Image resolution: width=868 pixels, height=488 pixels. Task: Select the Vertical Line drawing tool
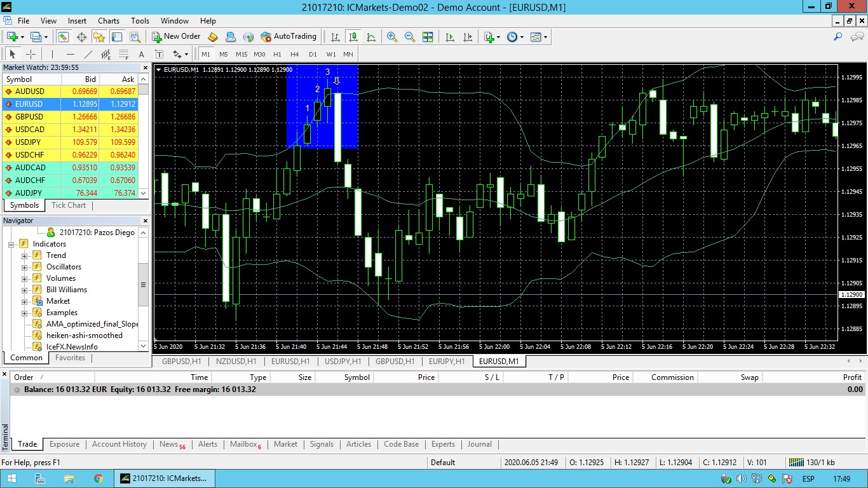52,55
